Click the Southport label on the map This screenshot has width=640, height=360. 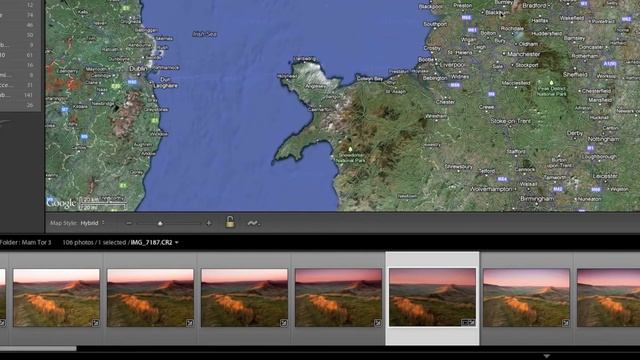click(x=435, y=24)
